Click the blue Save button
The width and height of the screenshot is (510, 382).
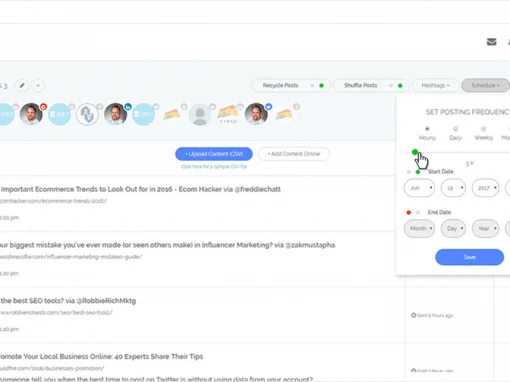(469, 257)
